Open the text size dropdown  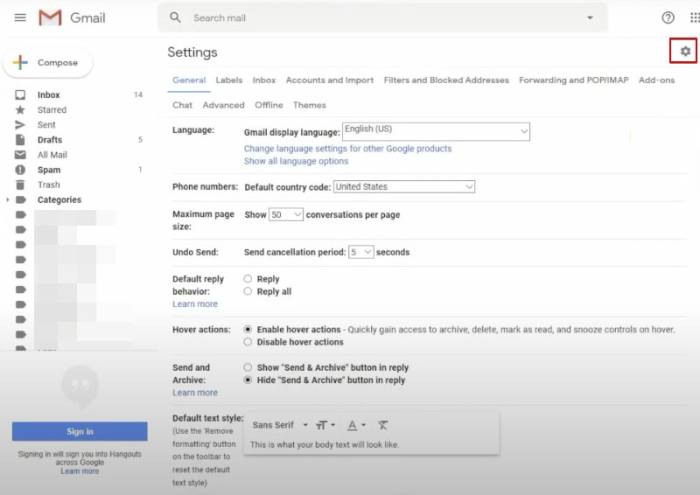click(325, 425)
